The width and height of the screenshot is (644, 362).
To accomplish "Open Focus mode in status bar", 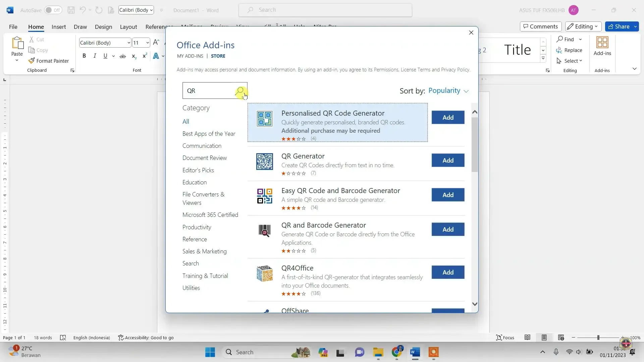I will pos(505,338).
